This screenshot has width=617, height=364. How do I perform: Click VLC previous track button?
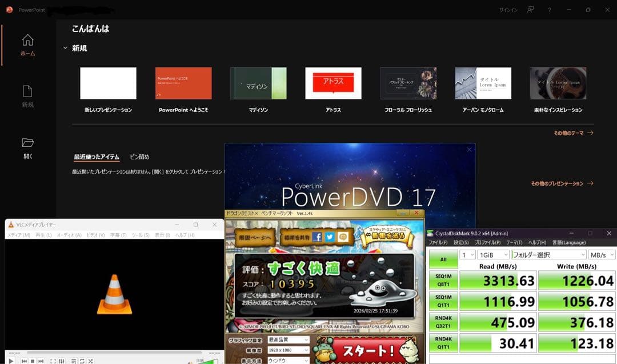pos(25,361)
